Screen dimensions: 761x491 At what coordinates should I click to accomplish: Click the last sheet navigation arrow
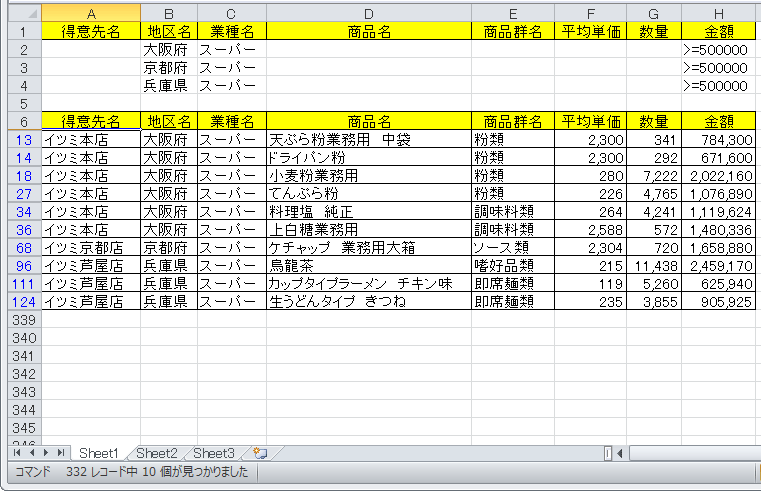[x=60, y=453]
